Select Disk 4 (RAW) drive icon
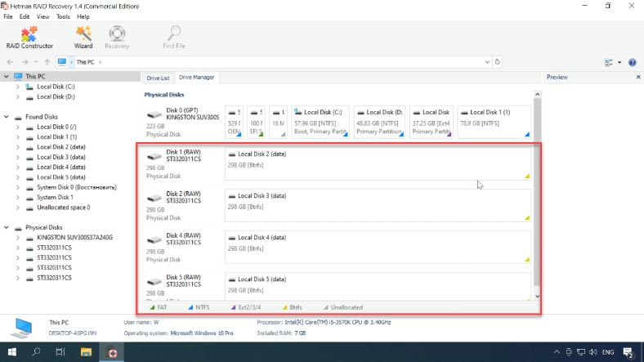Screen dimensions: 644x362 [x=154, y=239]
